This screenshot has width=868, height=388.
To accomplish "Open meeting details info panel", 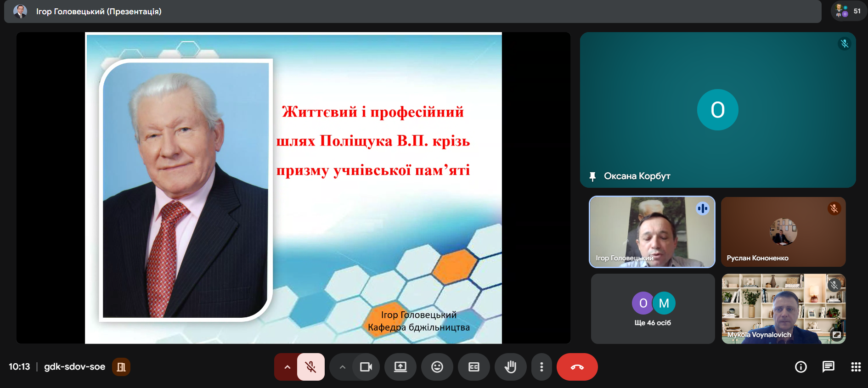I will pyautogui.click(x=801, y=367).
